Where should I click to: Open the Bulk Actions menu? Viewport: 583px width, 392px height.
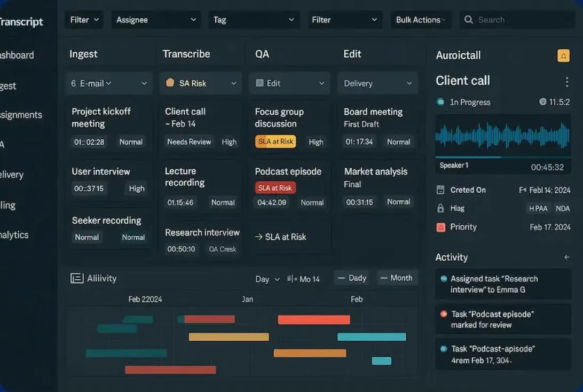pos(421,19)
